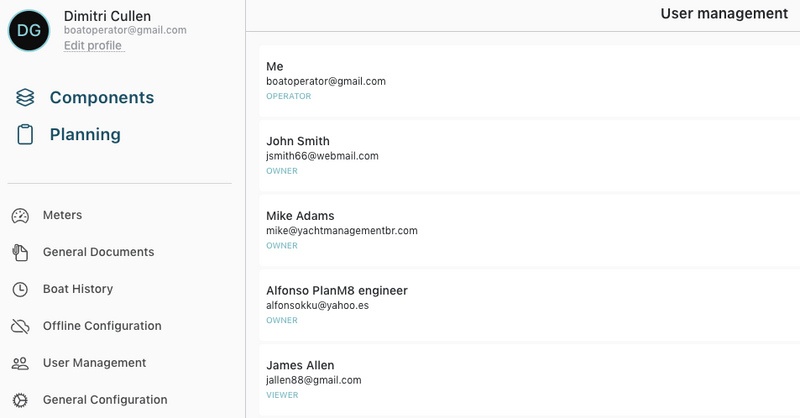Open James Allen viewer entry
This screenshot has width=800, height=418.
(x=520, y=379)
